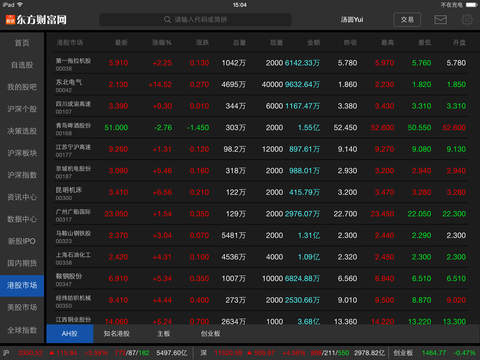Viewport: 480px width, 360px height.
Task: Open stock row with code 00350
Action: [x=261, y=300]
